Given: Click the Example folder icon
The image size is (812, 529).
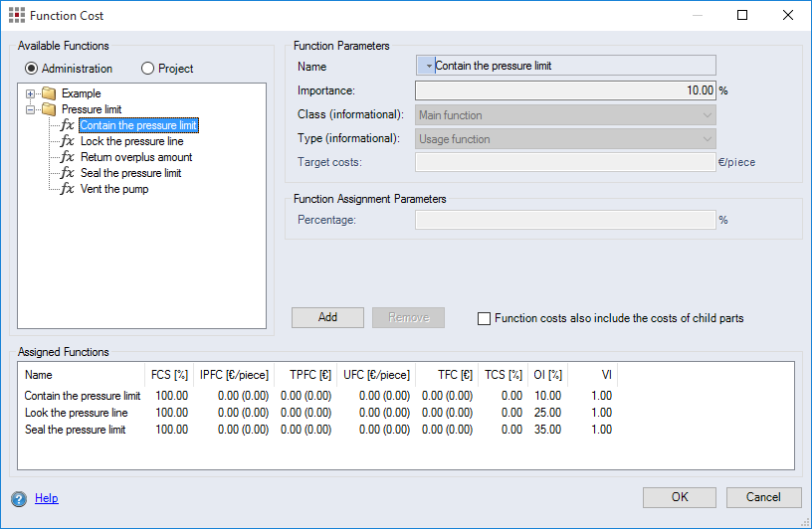Looking at the screenshot, I should coord(48,93).
